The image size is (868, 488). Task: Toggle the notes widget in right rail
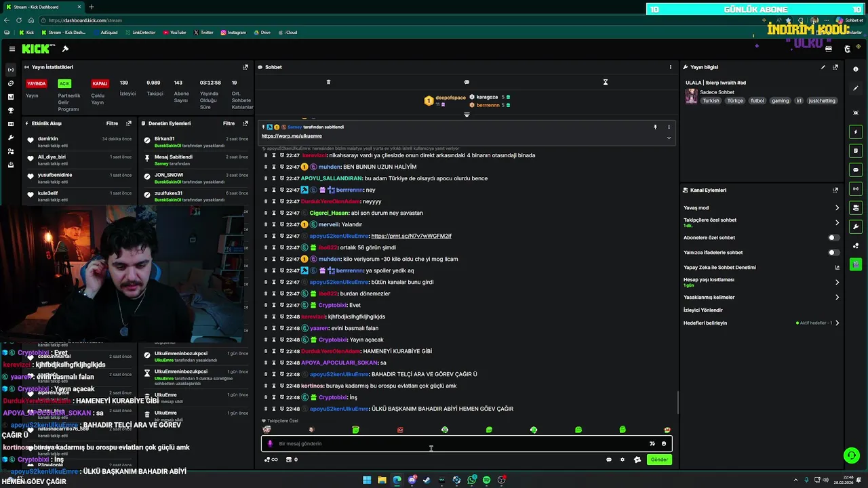pyautogui.click(x=856, y=150)
